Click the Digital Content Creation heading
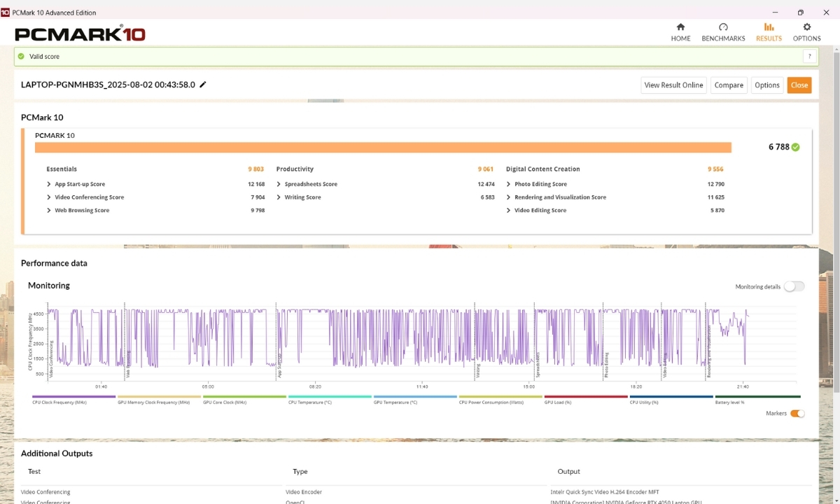The height and width of the screenshot is (504, 840). [543, 169]
